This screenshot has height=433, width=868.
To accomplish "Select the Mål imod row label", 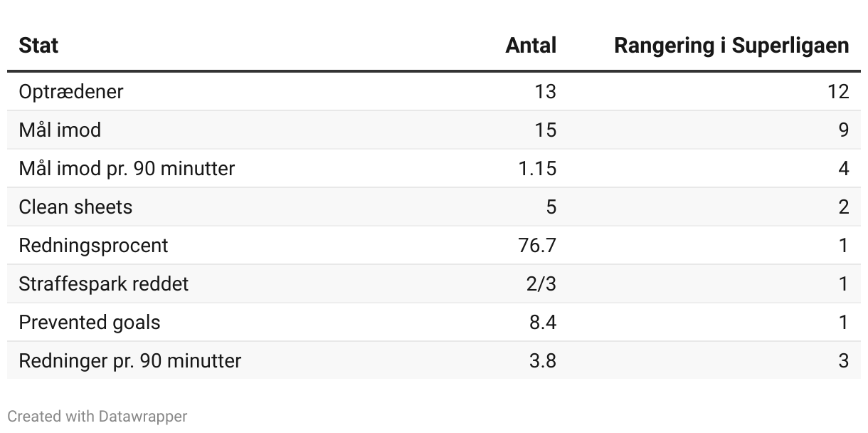I will coord(60,130).
